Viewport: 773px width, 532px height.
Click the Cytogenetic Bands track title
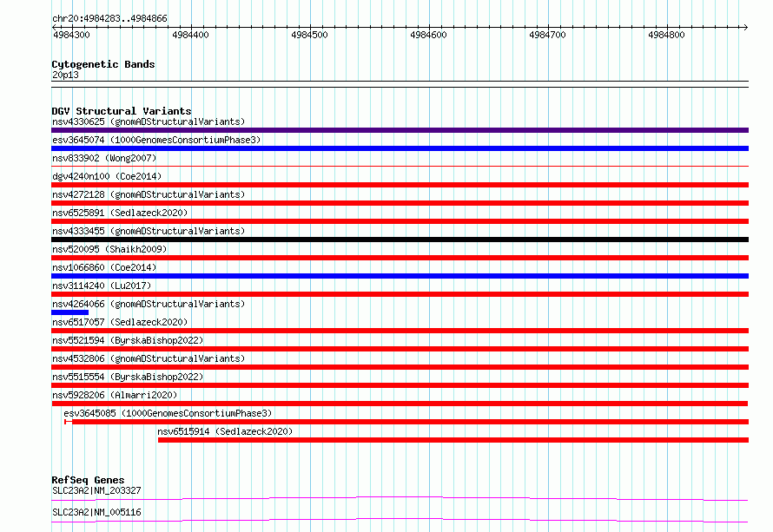click(x=103, y=64)
